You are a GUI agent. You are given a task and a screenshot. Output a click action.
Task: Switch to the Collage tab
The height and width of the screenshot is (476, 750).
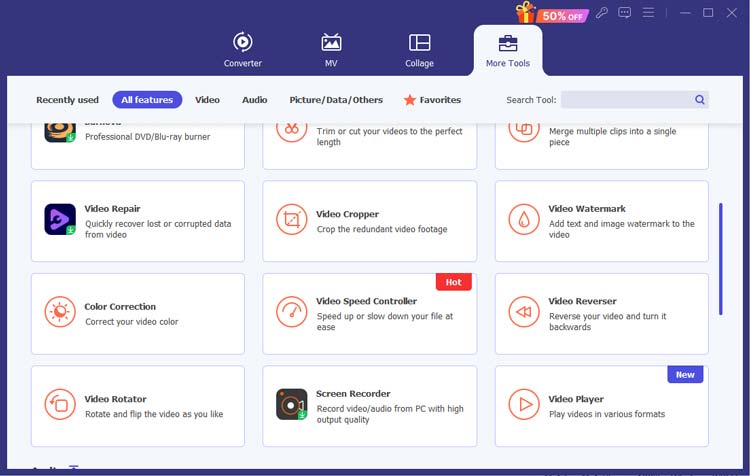(419, 50)
